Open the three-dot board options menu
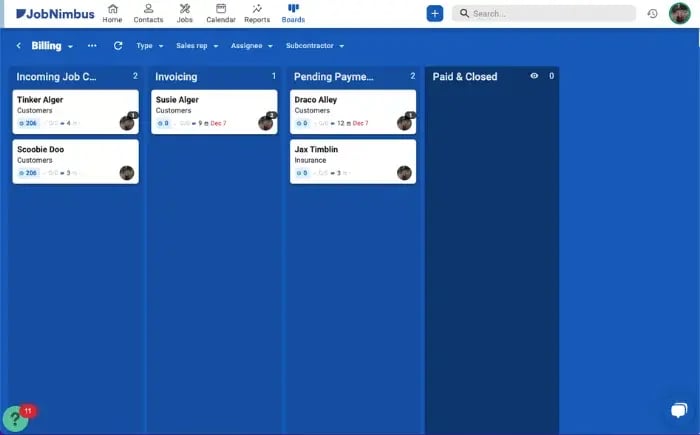This screenshot has height=435, width=700. pos(92,46)
